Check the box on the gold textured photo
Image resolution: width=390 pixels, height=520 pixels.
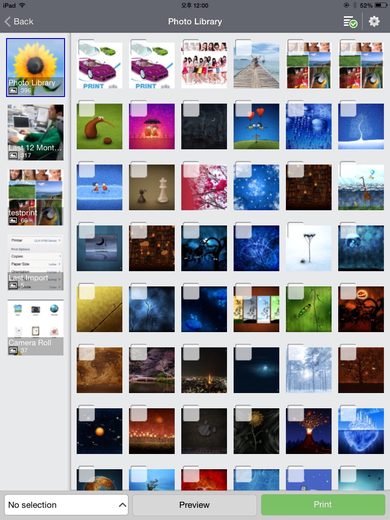coord(86,292)
